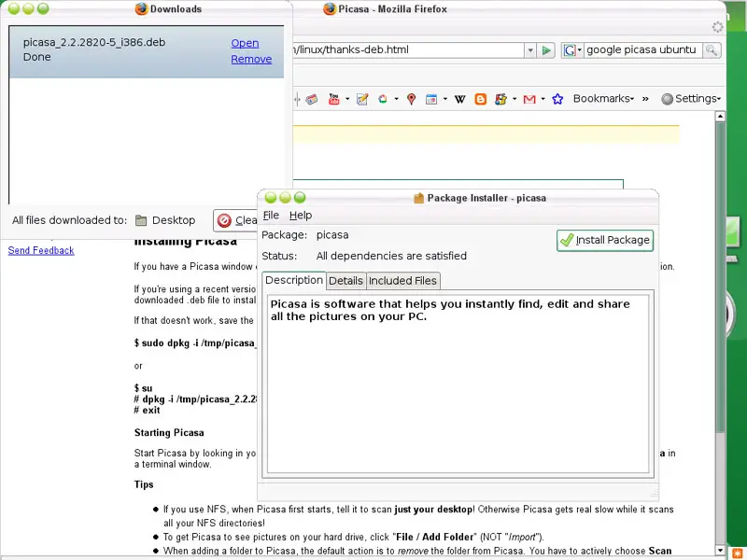This screenshot has width=747, height=560.
Task: Click the eraser icon at toolbar left edge
Action: [x=312, y=99]
